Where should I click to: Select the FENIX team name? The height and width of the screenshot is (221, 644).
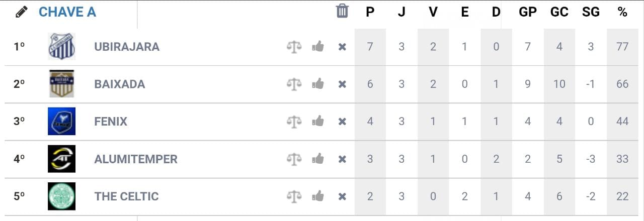(111, 122)
